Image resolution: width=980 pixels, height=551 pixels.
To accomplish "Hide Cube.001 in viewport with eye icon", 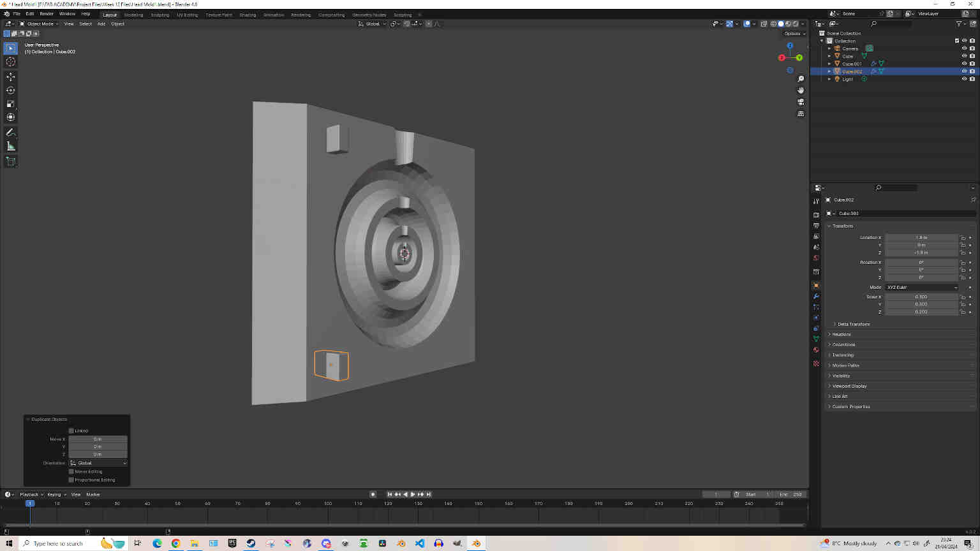I will [x=964, y=64].
